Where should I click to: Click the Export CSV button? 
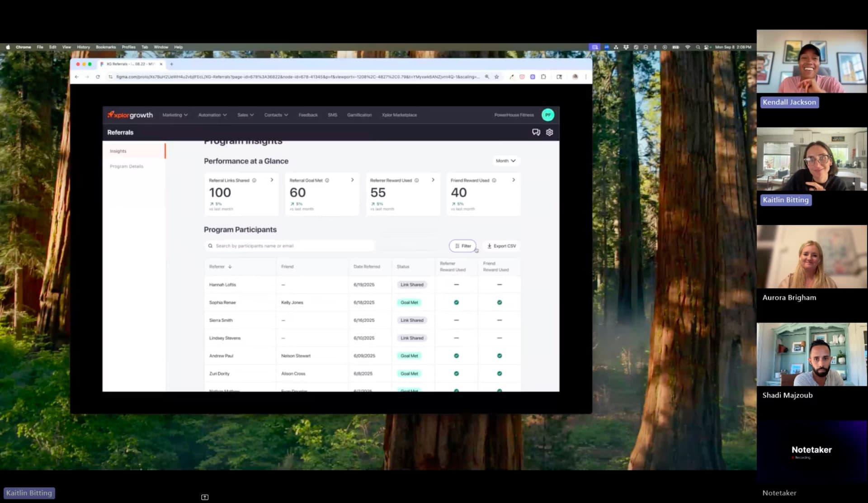point(501,246)
